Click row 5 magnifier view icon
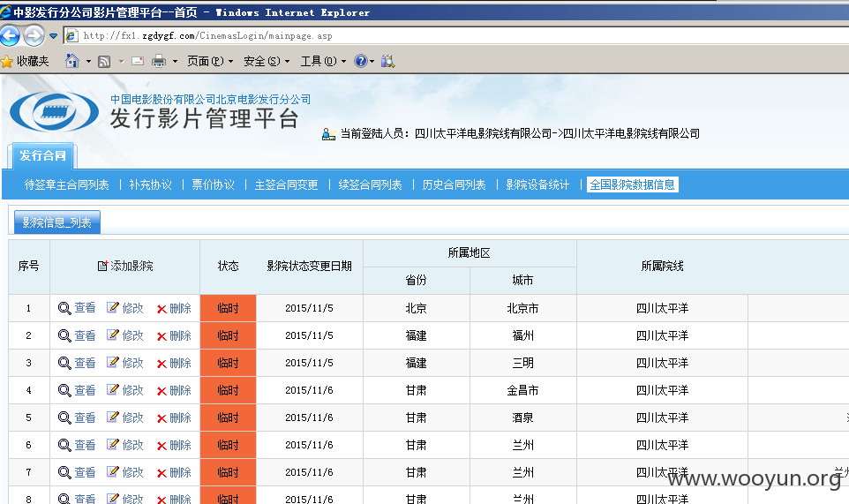Image resolution: width=849 pixels, height=504 pixels. (x=64, y=417)
